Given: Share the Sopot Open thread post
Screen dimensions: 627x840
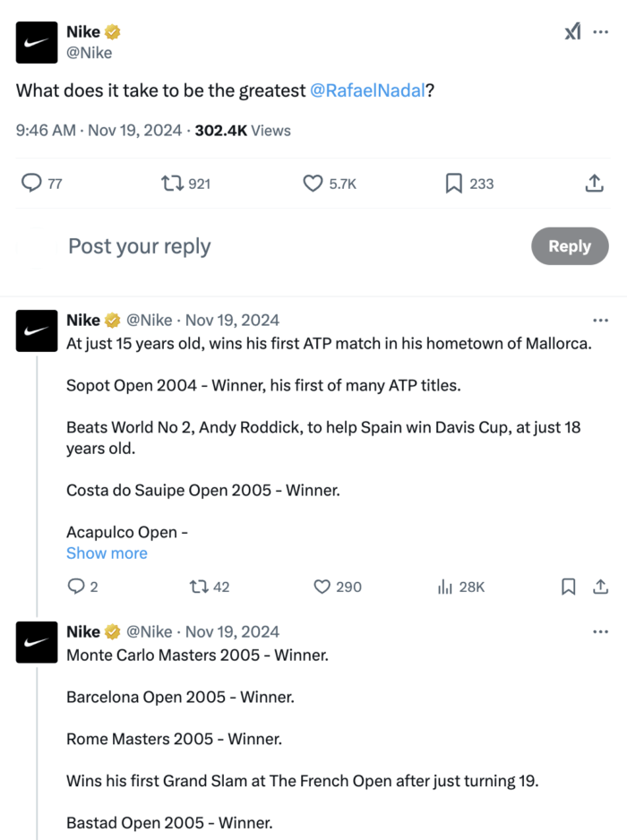Looking at the screenshot, I should [601, 587].
